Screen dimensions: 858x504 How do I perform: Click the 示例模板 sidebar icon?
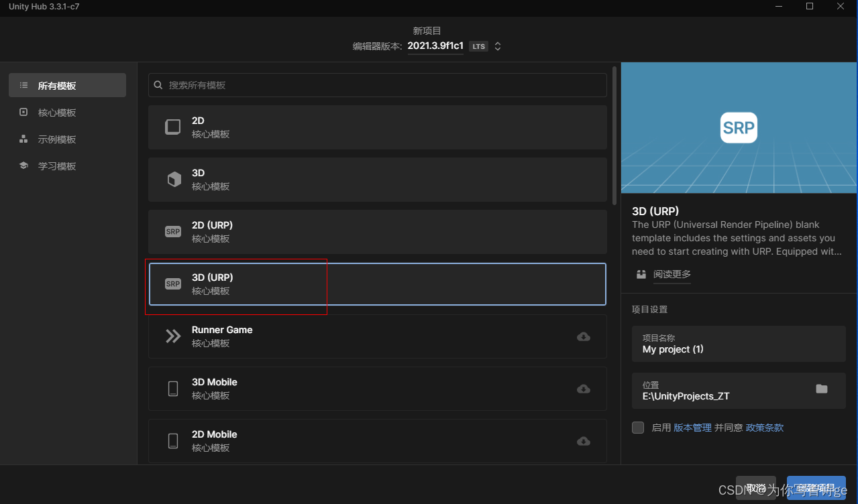(23, 139)
